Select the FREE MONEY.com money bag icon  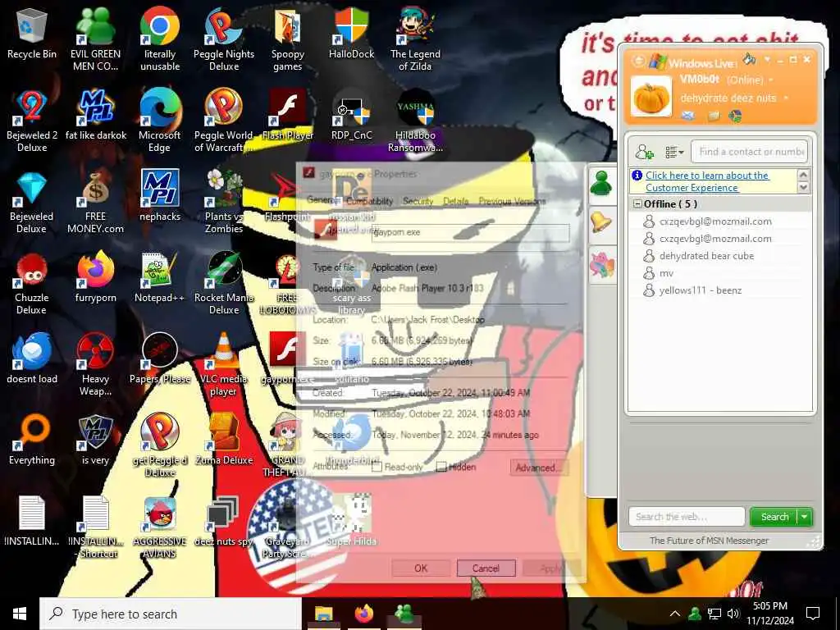point(95,202)
